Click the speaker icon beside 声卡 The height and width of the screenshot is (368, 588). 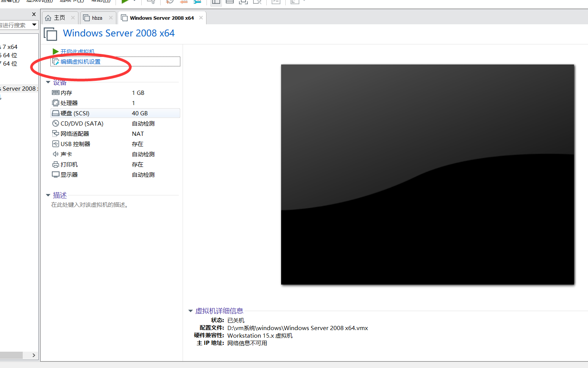coord(55,154)
